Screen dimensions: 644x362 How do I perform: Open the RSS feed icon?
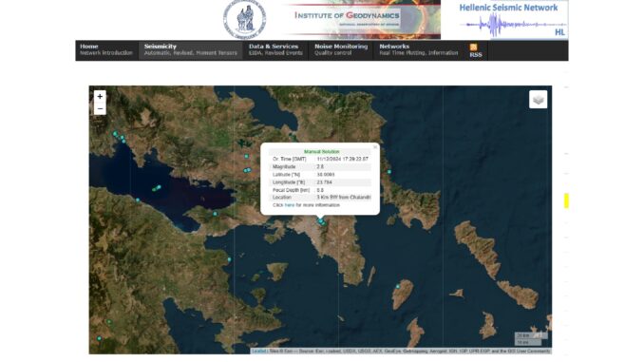(474, 47)
